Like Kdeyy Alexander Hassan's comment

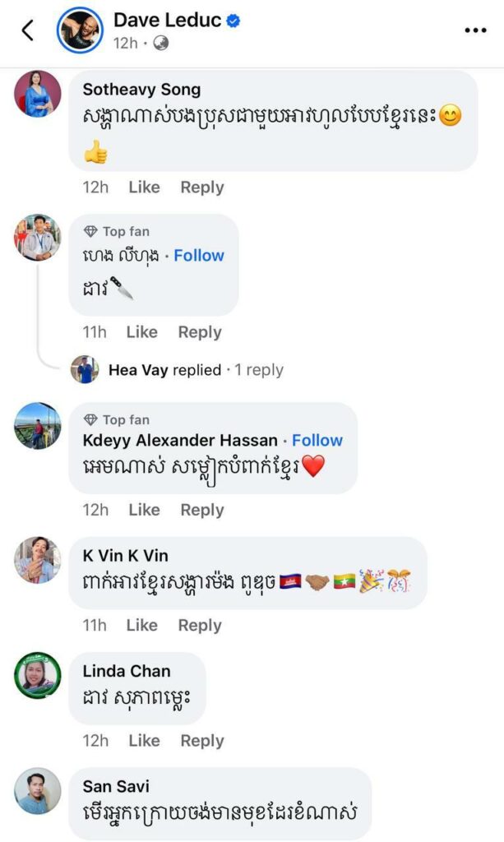(144, 510)
